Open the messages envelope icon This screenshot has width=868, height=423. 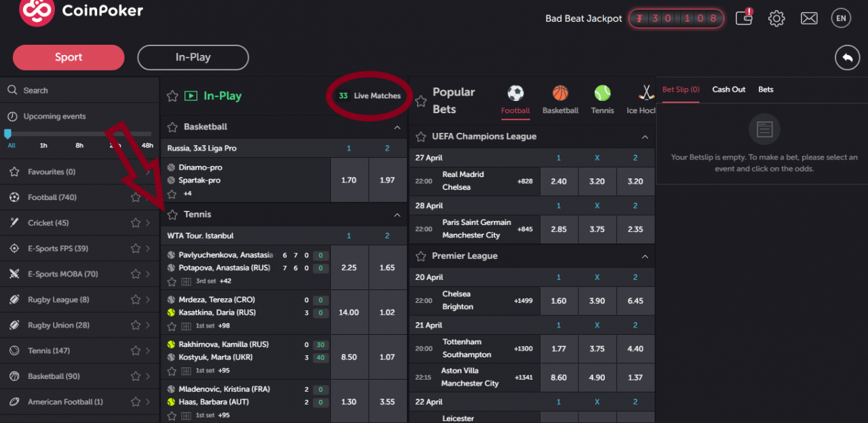pyautogui.click(x=809, y=18)
